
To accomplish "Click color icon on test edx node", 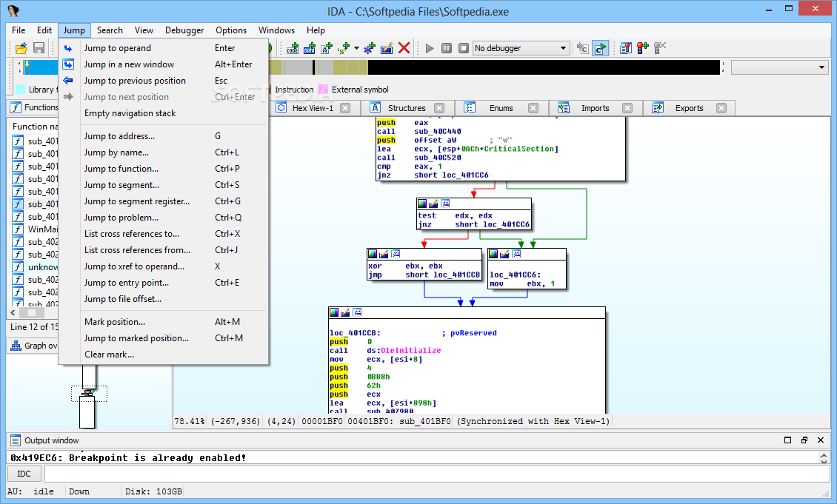I will (422, 204).
